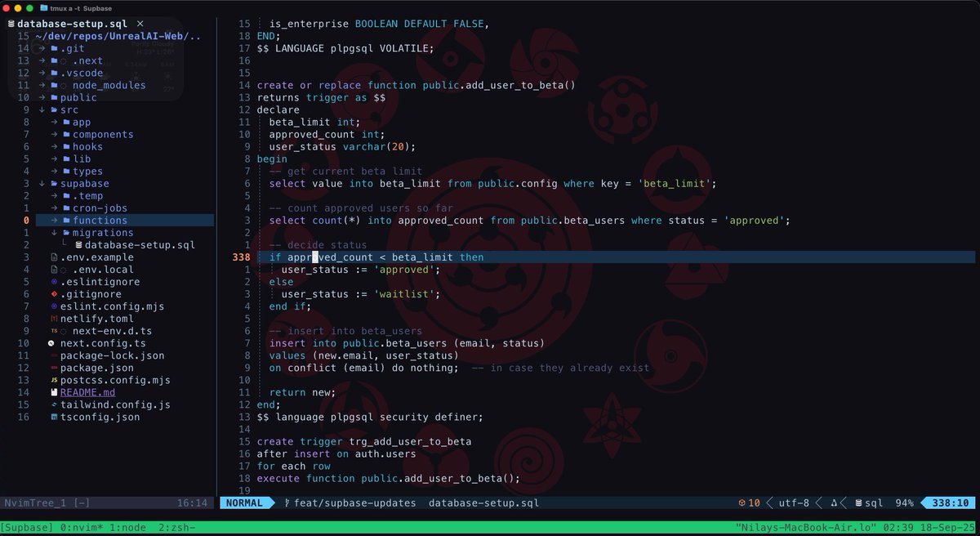The width and height of the screenshot is (980, 536).
Task: Click the 16:14 position in the NvimTree statusline
Action: (x=192, y=503)
